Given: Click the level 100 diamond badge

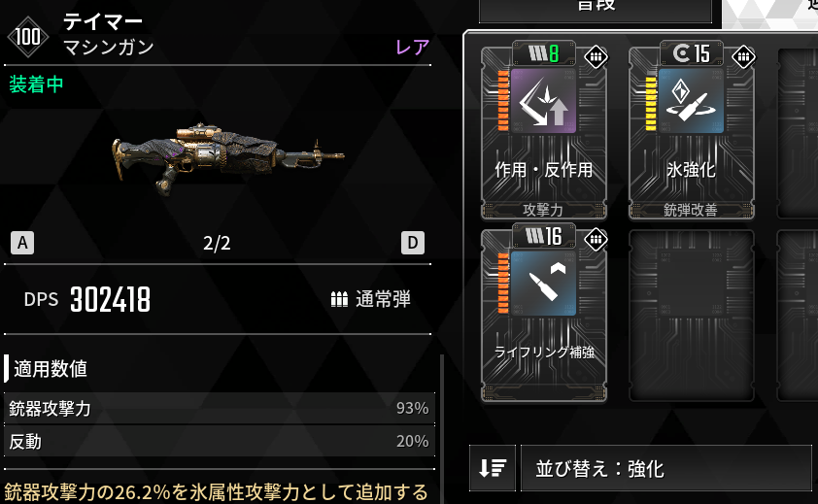Looking at the screenshot, I should 27,37.
